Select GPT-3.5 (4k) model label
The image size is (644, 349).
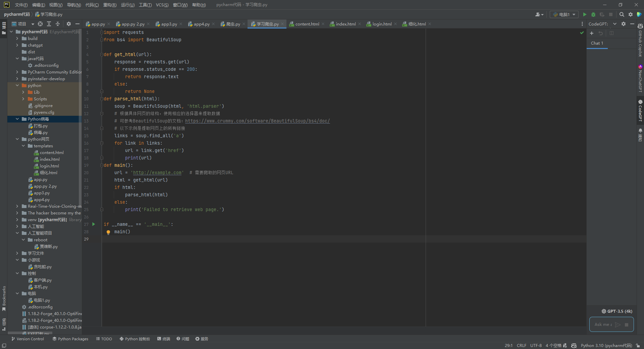point(617,311)
